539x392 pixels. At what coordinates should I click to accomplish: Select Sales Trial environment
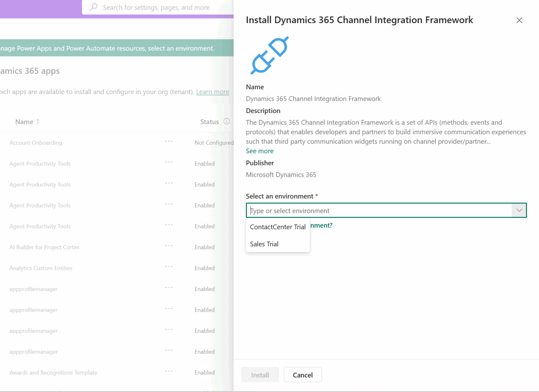pos(278,244)
